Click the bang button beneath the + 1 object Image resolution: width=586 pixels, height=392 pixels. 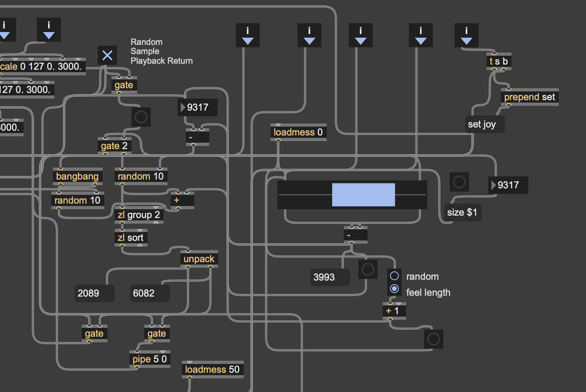pos(434,339)
